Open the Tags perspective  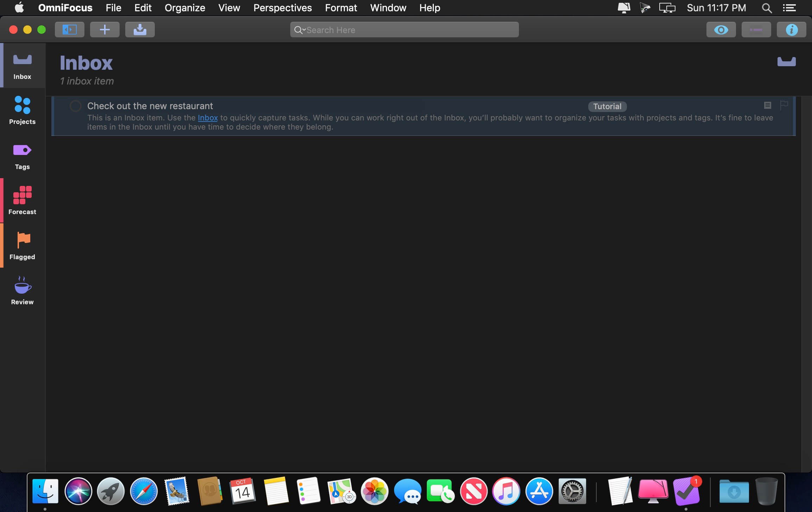coord(22,155)
